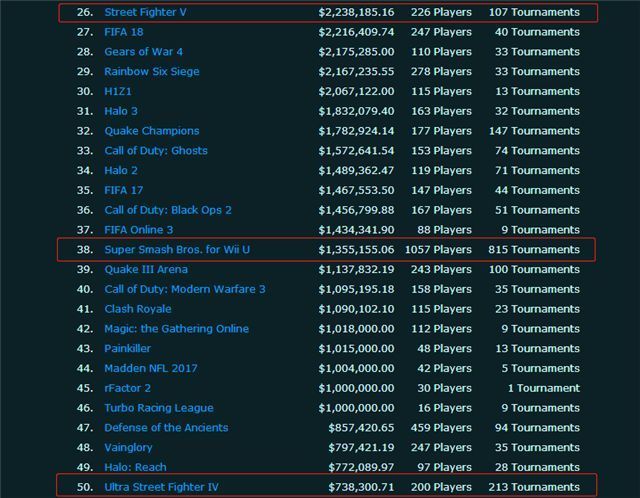Click the $1,456,799.88 amount
The height and width of the screenshot is (498, 640).
[356, 210]
